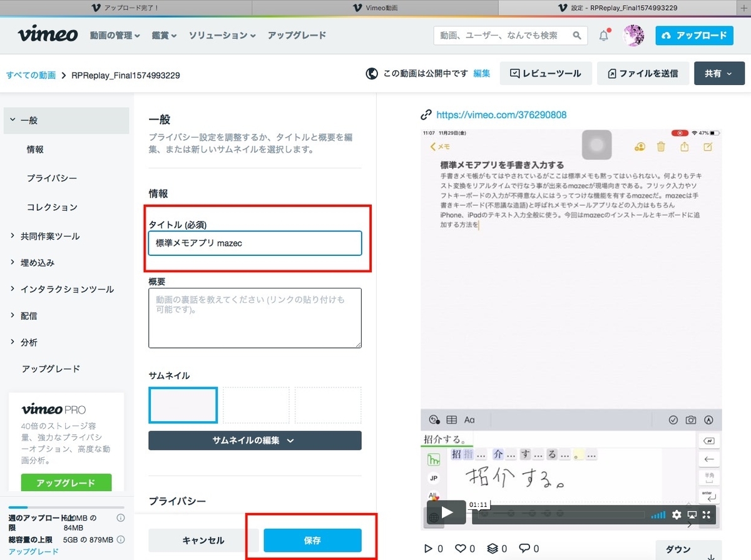The width and height of the screenshot is (751, 560).
Task: Open the user avatar menu
Action: pyautogui.click(x=633, y=36)
